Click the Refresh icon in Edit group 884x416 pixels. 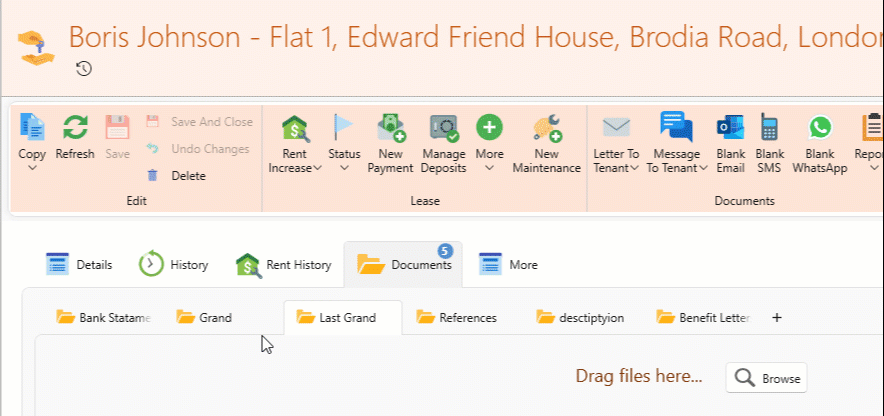[x=75, y=128]
